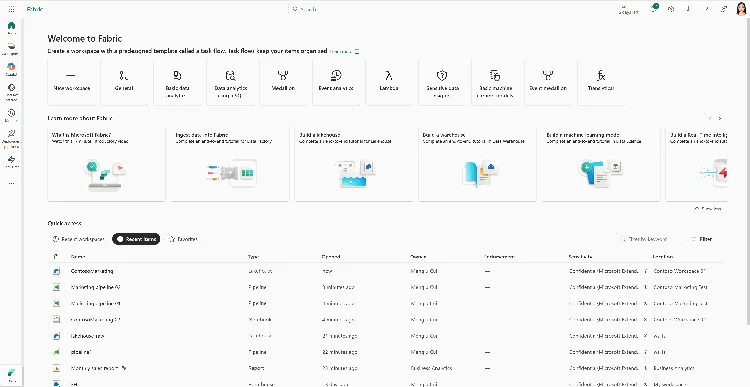Open the ContosoMarketing item in the list
The height and width of the screenshot is (387, 750).
(92, 271)
